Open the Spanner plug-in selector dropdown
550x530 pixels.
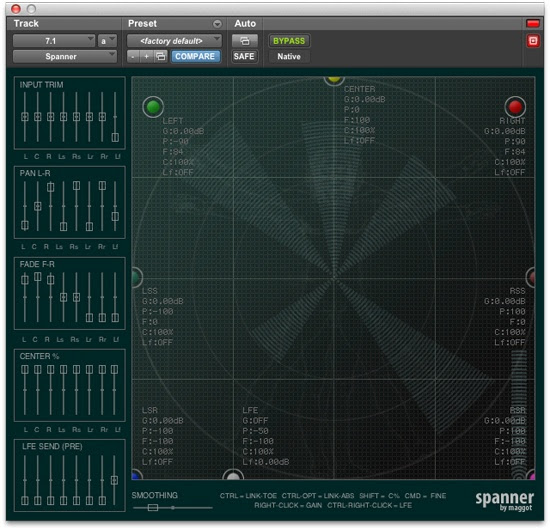65,56
